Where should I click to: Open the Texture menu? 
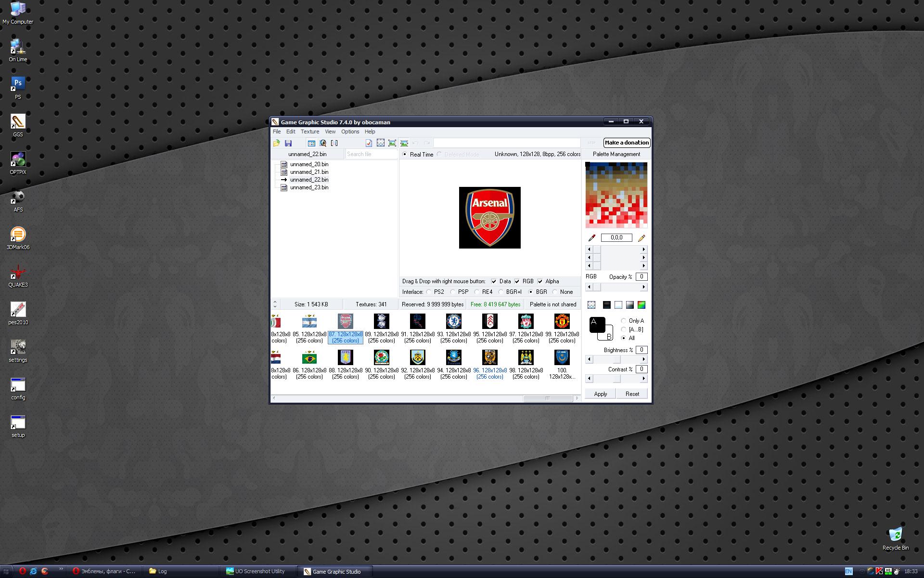point(310,131)
